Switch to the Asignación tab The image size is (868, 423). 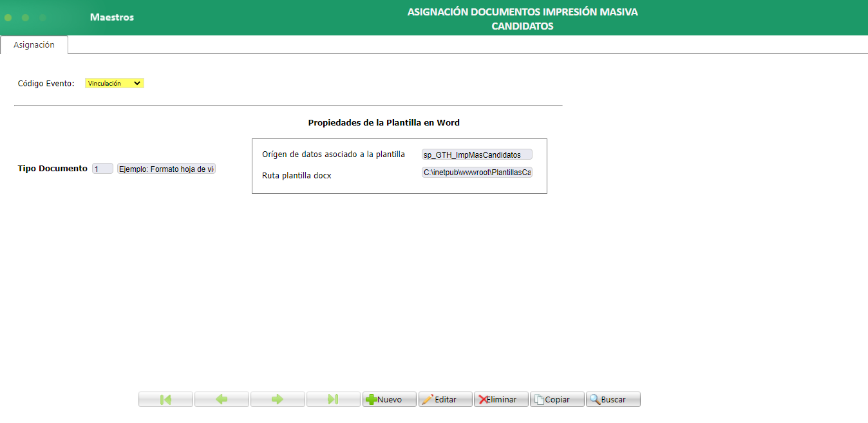[x=34, y=45]
